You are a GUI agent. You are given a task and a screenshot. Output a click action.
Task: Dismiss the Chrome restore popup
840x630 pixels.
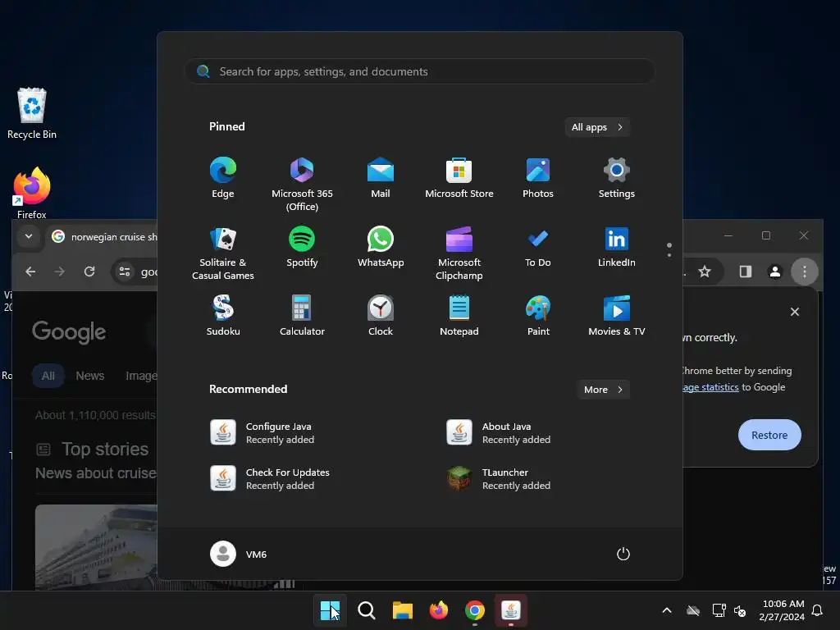794,312
